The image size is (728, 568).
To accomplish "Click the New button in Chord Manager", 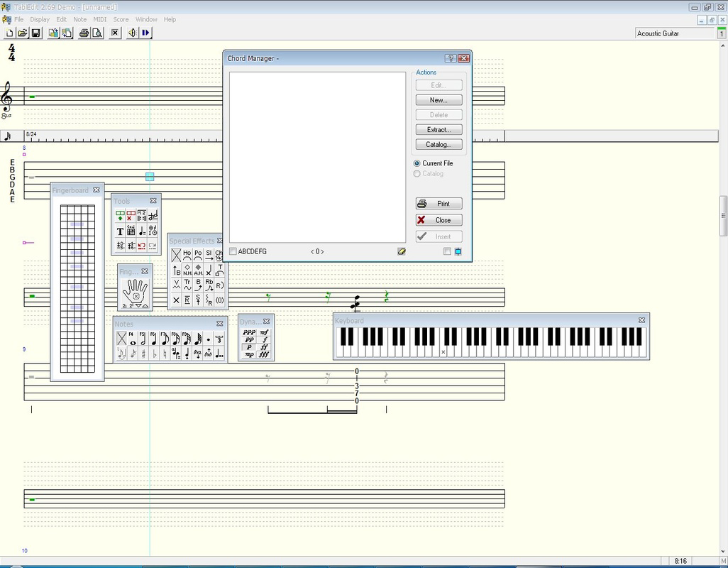I will coord(438,99).
